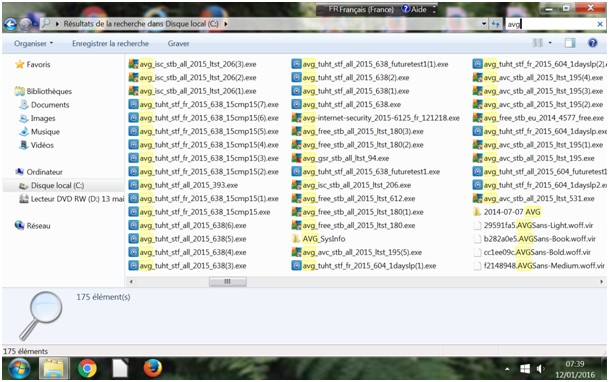Open the Windows Start menu
Viewport: 609px width, 382px height.
pos(19,368)
